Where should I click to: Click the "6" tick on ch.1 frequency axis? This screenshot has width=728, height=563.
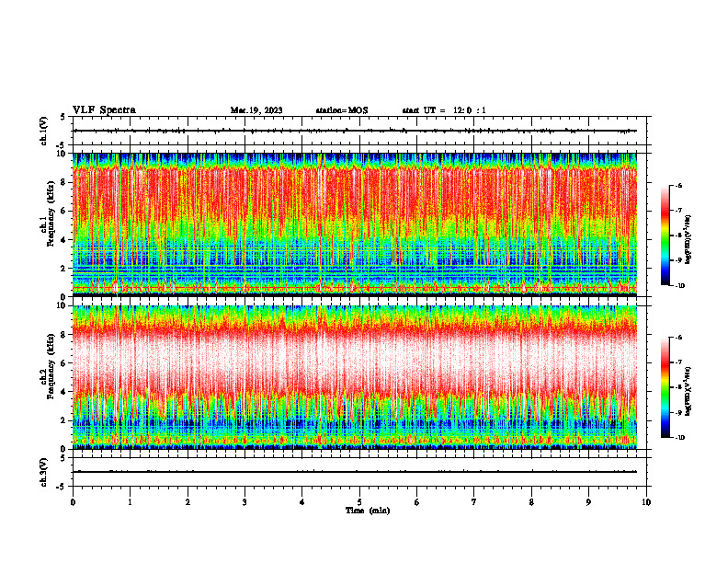[64, 211]
